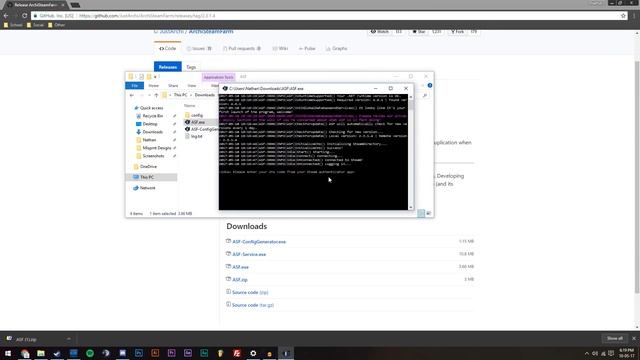The image size is (640, 360).
Task: Click the ASF.exe console title icon
Action: [x=225, y=88]
